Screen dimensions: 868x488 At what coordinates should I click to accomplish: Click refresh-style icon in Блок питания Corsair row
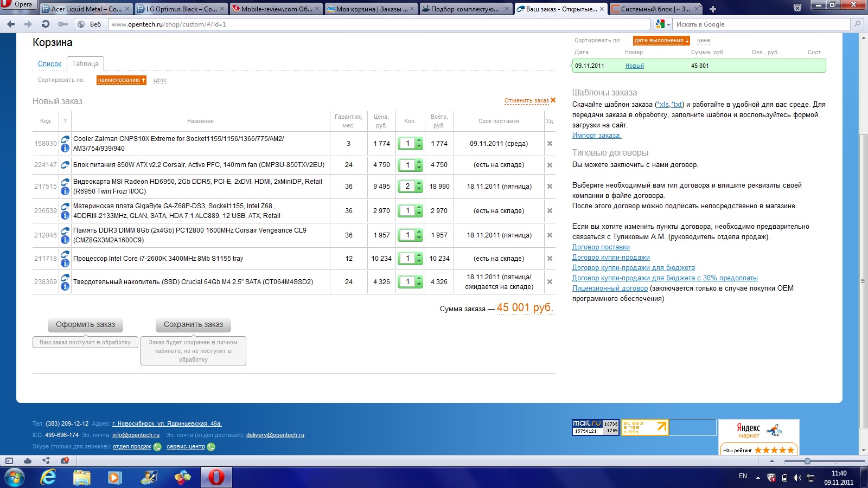[65, 165]
